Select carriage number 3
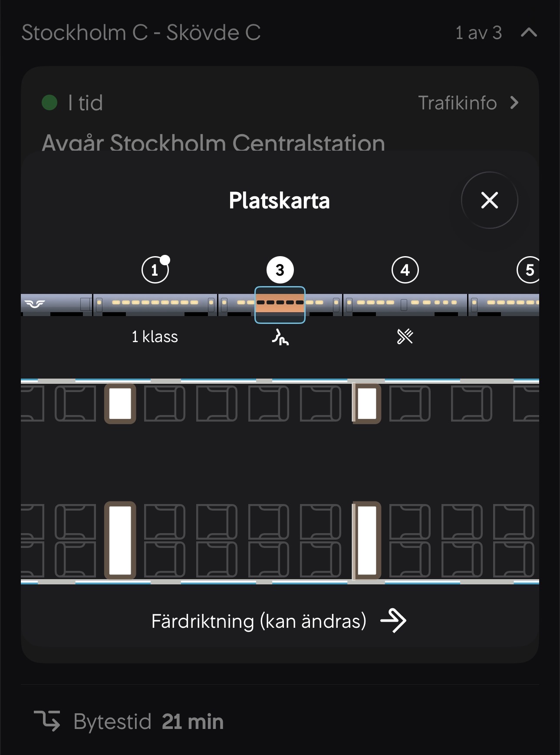The height and width of the screenshot is (755, 560). pos(280,270)
